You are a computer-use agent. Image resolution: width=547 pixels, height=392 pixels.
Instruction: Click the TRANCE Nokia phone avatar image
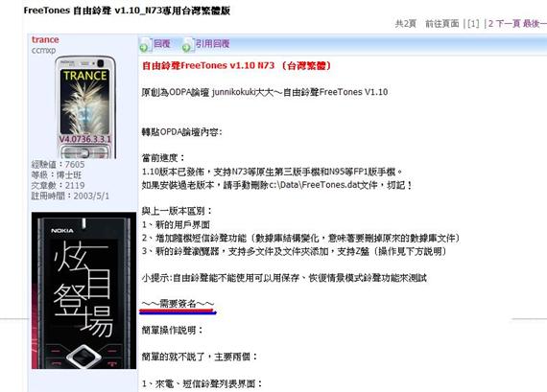pyautogui.click(x=85, y=107)
